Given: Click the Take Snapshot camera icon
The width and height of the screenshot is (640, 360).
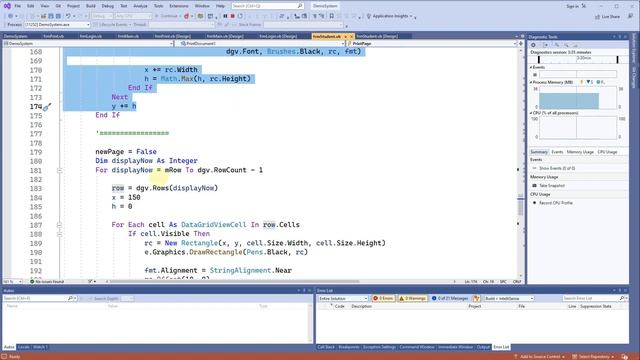Looking at the screenshot, I should point(534,185).
